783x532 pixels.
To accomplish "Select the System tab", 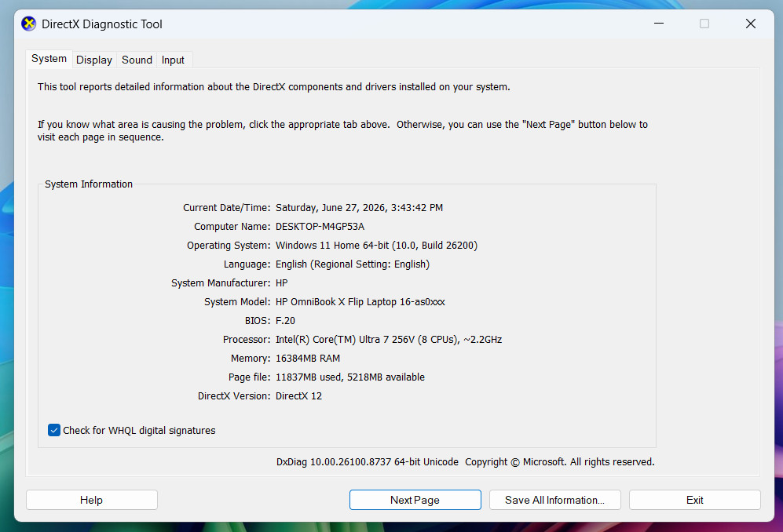I will point(49,58).
